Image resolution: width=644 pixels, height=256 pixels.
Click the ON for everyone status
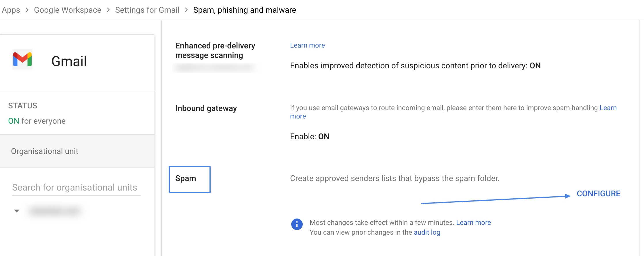click(36, 121)
